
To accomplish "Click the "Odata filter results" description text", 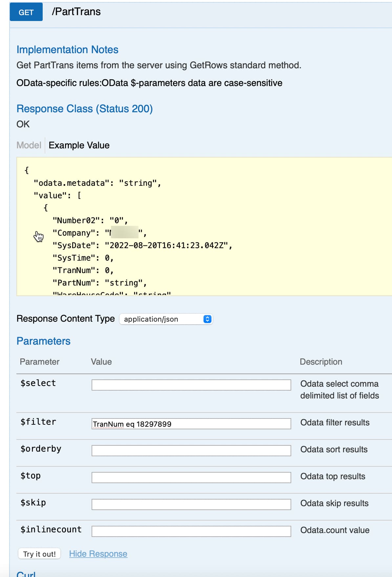I will coord(335,422).
